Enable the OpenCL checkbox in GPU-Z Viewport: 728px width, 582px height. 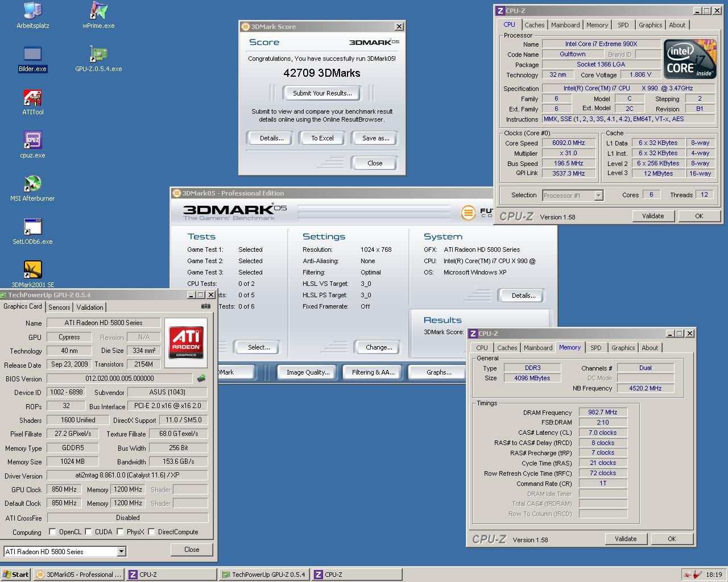coord(52,532)
